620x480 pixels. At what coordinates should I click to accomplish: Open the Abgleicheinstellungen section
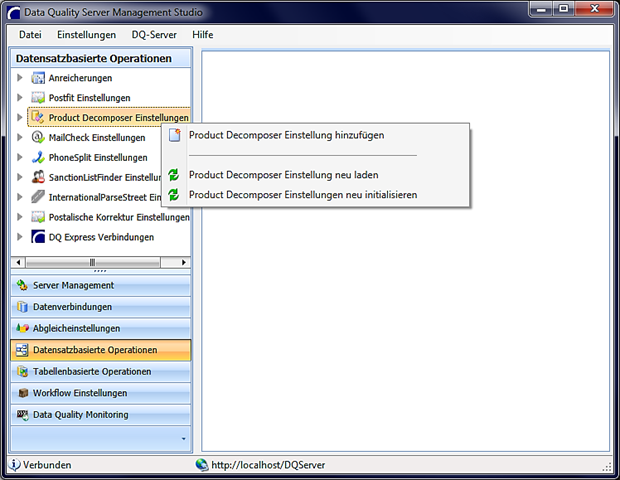tap(100, 329)
